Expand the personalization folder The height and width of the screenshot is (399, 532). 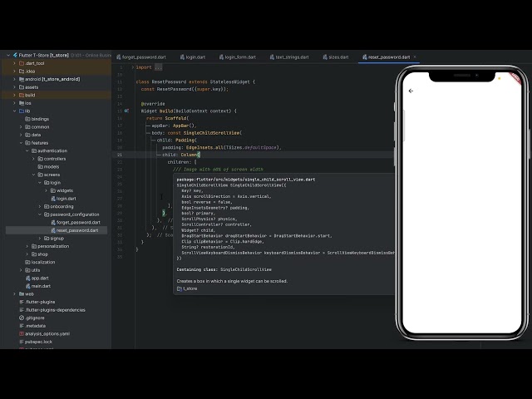[27, 246]
